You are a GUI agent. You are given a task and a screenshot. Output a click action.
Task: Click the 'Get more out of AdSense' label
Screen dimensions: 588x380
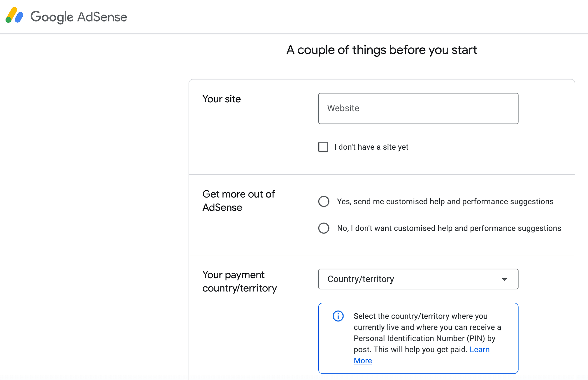click(238, 201)
